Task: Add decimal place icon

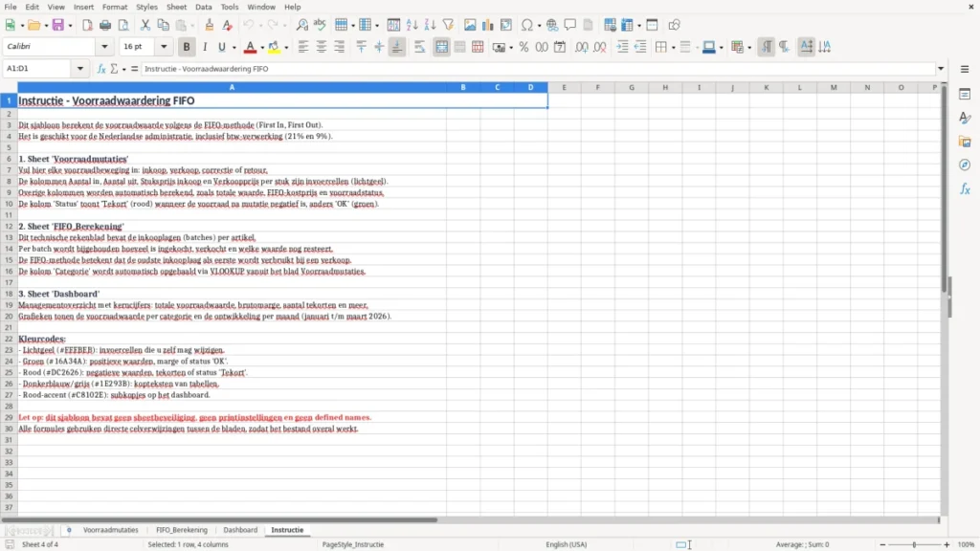Action: pos(582,47)
